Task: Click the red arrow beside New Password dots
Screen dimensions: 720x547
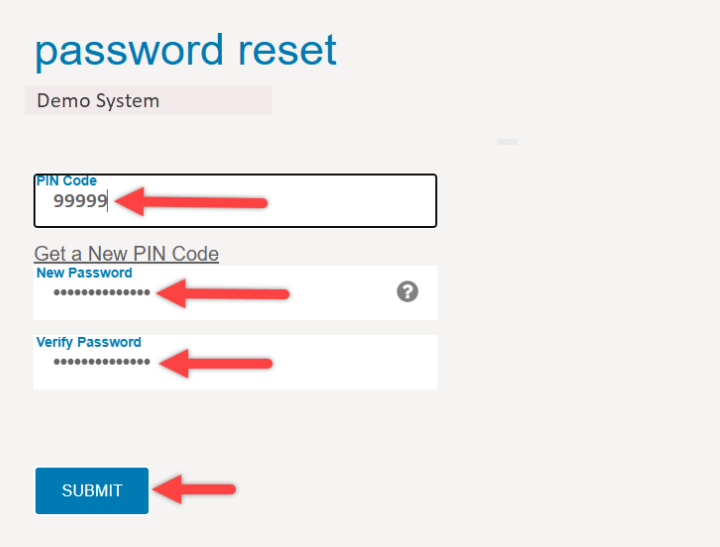Action: pos(223,293)
